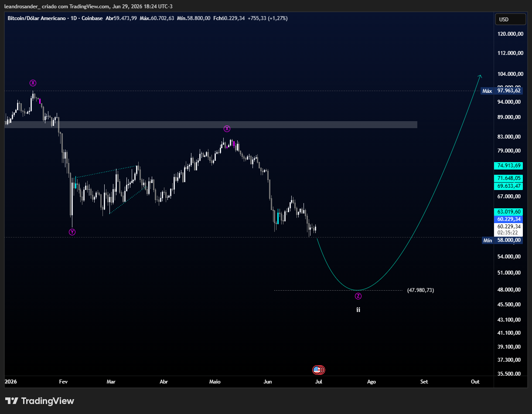Select the X wave label above May peak
This screenshot has width=532, height=414.
click(x=227, y=129)
